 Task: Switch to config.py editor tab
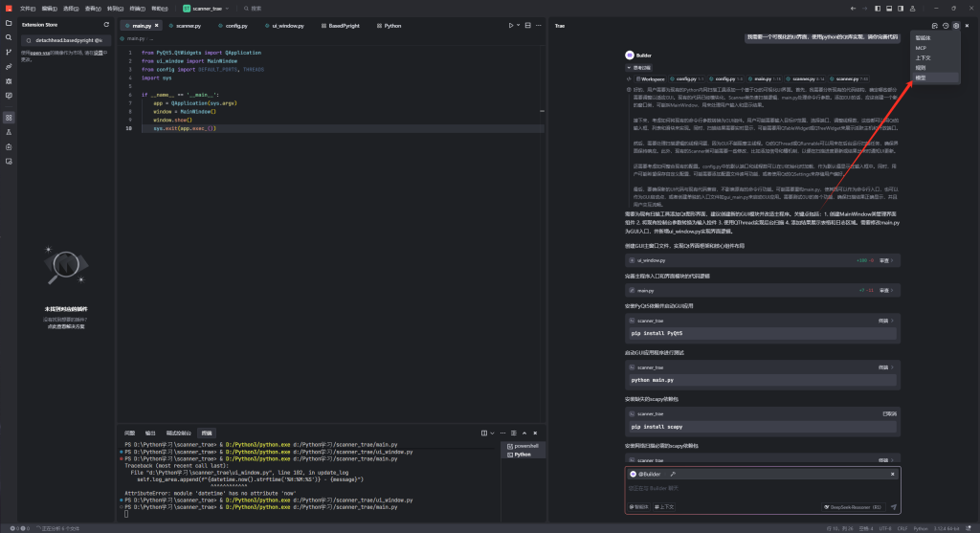pyautogui.click(x=234, y=26)
